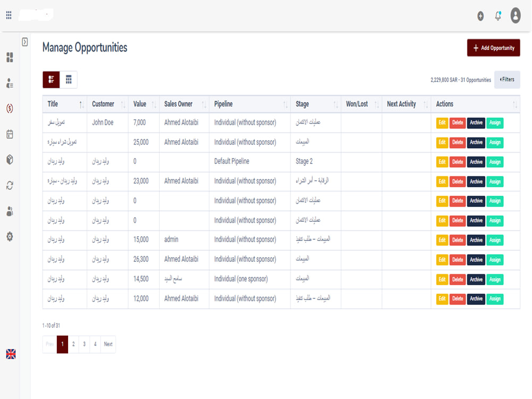
Task: Sort table by Stage column
Action: (316, 104)
